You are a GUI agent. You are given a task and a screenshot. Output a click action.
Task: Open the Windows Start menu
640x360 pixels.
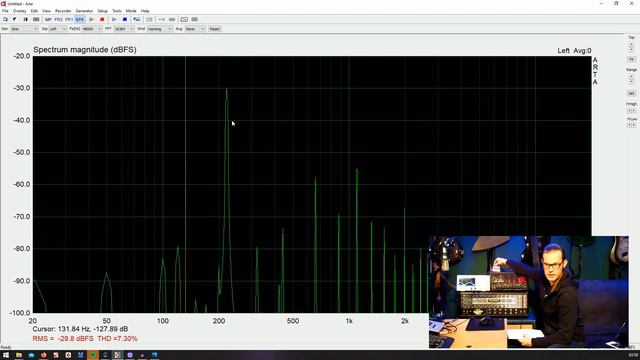point(6,355)
